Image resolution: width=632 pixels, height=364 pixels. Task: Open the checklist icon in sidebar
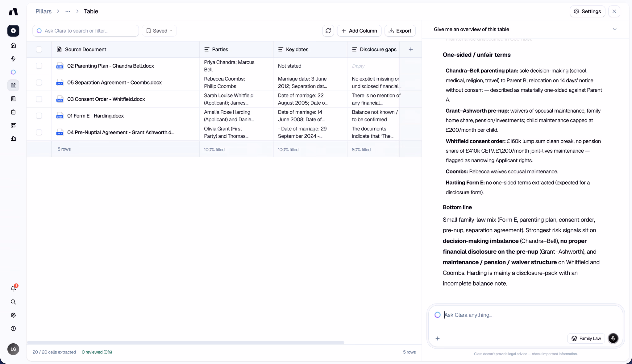click(x=13, y=125)
